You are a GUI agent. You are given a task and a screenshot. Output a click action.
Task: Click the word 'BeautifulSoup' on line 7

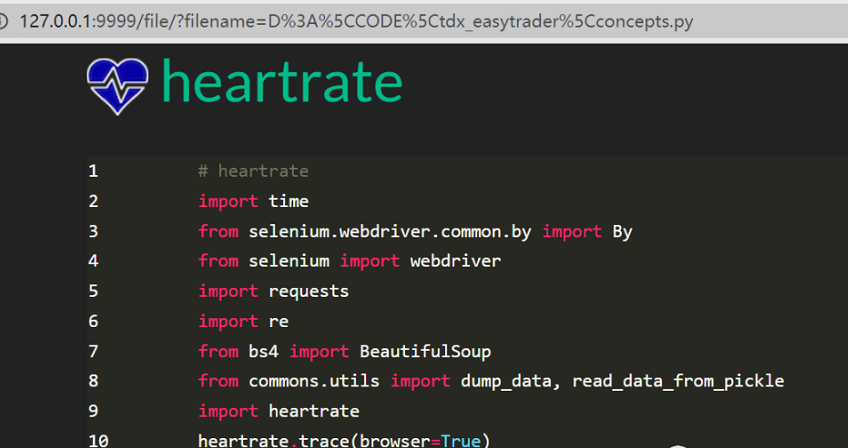(425, 352)
